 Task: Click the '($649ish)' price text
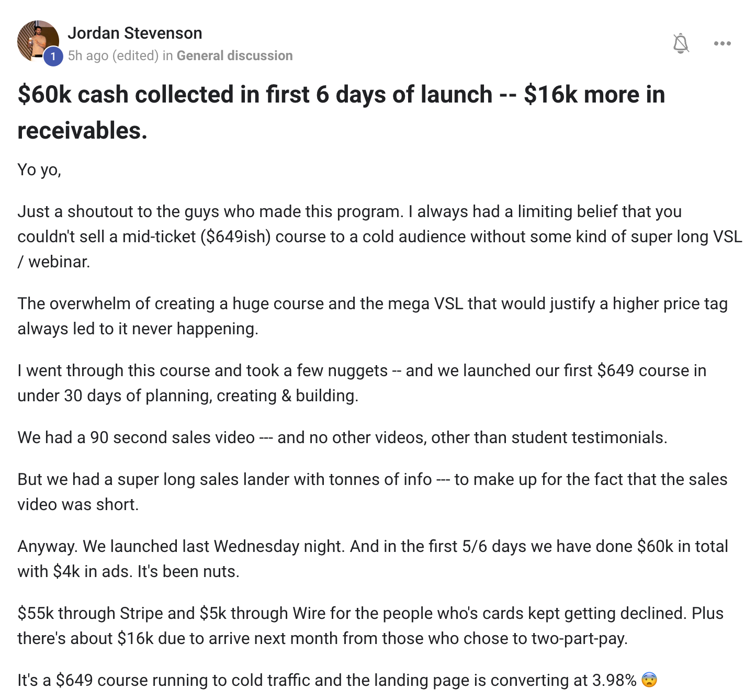[235, 236]
